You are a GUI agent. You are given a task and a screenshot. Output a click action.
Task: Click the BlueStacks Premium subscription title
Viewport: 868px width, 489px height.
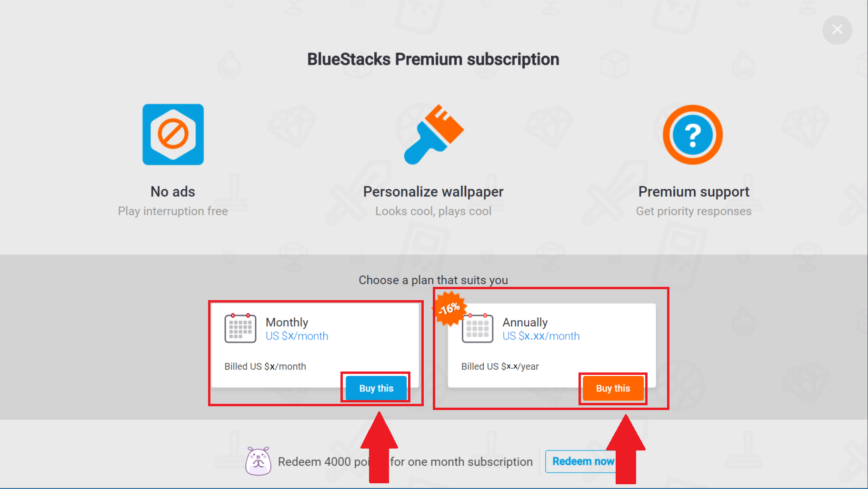point(433,59)
